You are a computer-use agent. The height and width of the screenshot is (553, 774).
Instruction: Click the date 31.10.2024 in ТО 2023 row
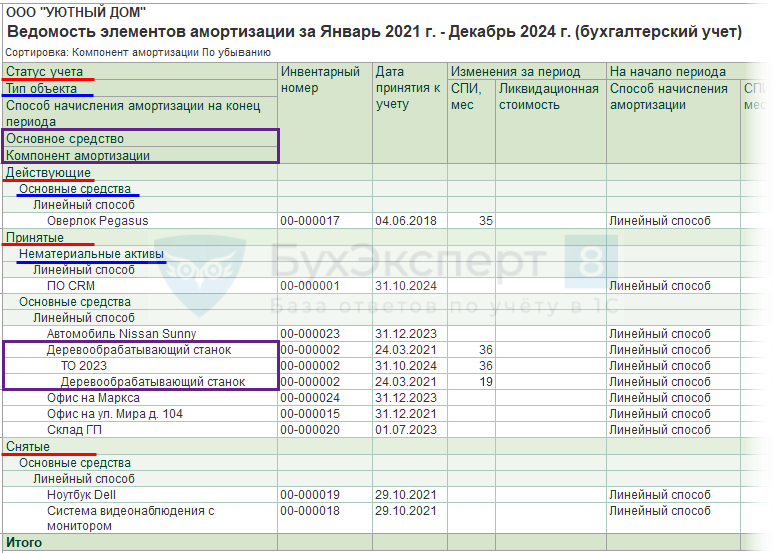click(x=406, y=366)
